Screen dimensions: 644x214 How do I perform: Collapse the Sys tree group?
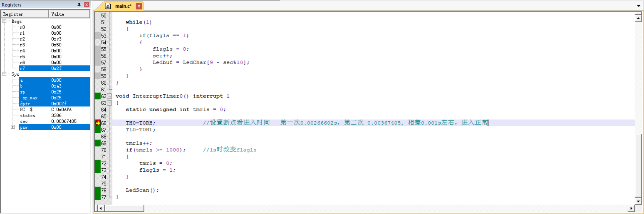(x=4, y=74)
